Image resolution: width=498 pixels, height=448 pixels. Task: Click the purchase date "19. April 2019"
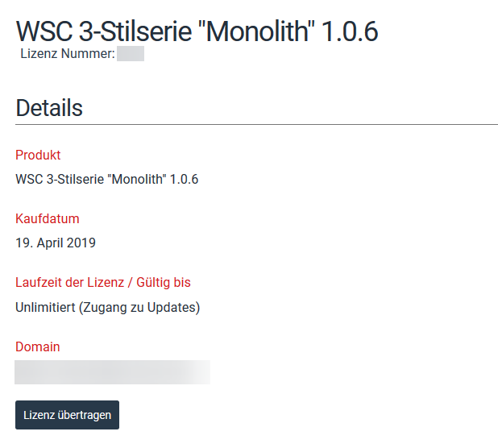point(56,243)
